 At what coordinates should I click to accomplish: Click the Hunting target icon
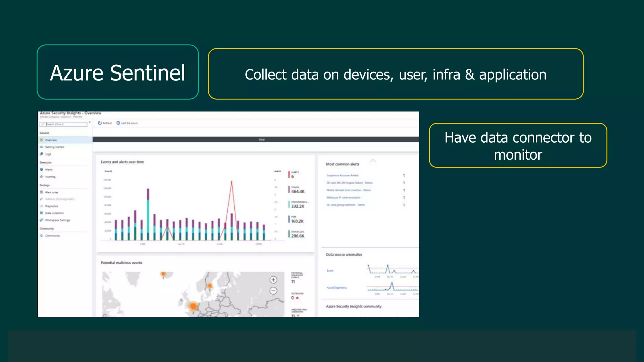click(42, 177)
